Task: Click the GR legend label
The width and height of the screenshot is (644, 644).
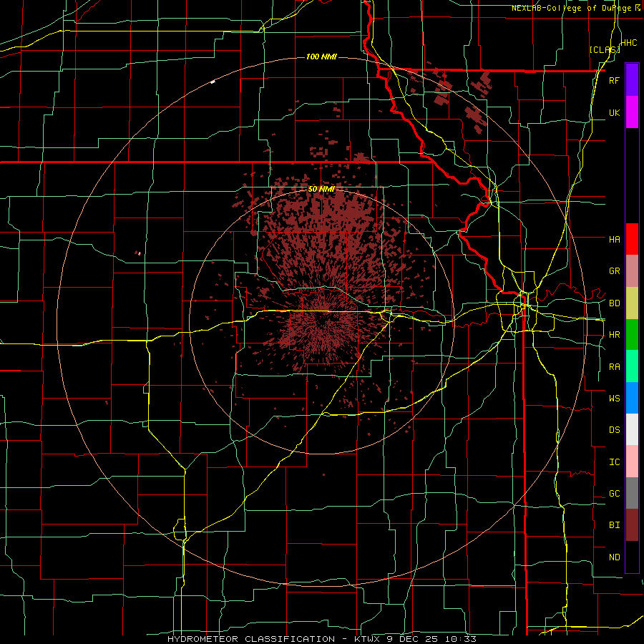Action: click(x=614, y=271)
